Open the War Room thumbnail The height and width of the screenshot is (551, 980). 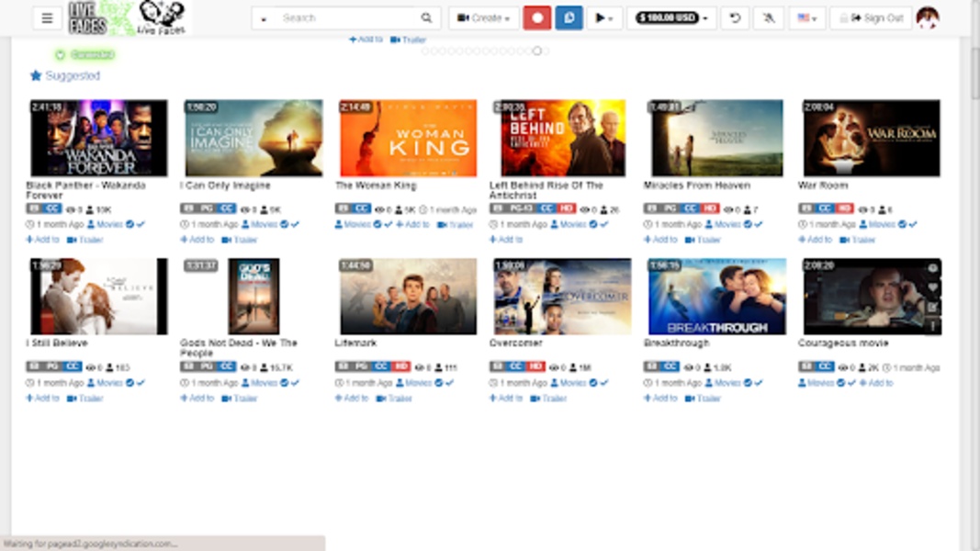point(872,138)
